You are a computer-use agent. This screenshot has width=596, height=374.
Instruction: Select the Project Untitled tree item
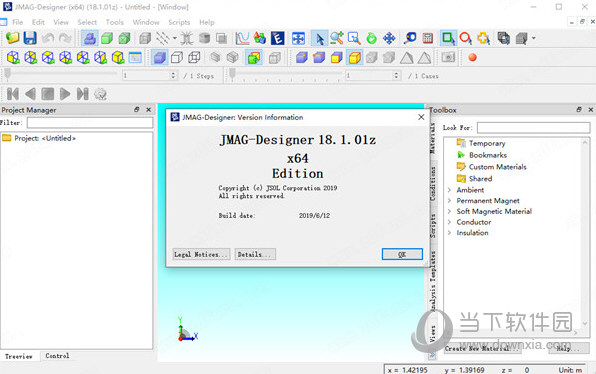pos(45,138)
